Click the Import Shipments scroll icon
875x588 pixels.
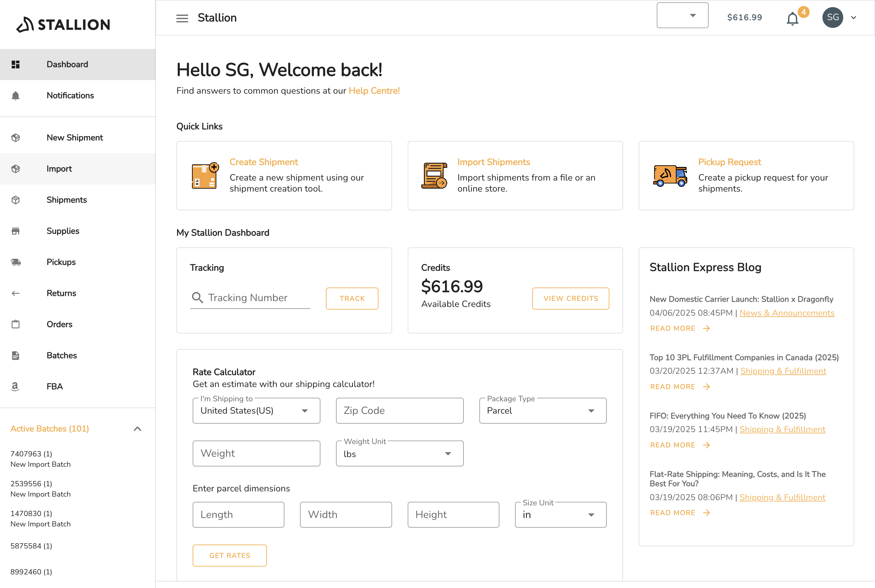[434, 175]
